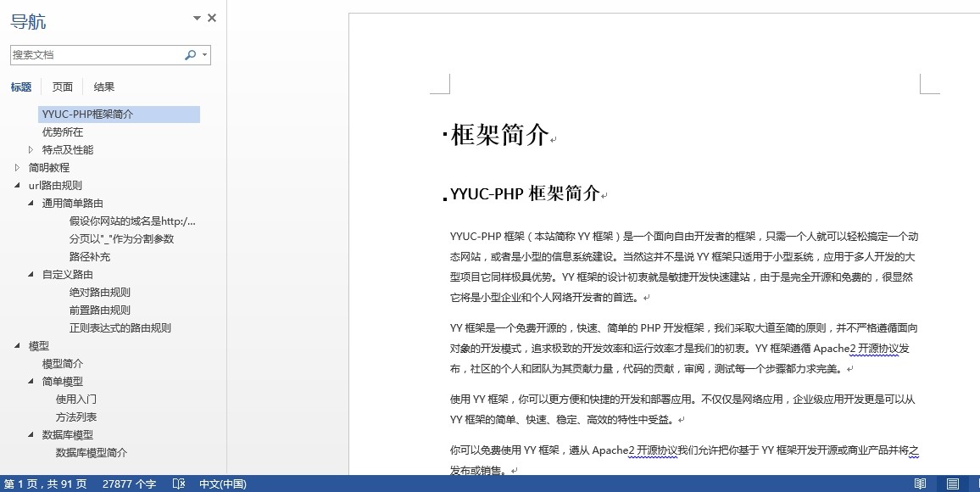This screenshot has height=492, width=980.
Task: Click underlined Apache2 开源协议发 text
Action: pos(861,348)
